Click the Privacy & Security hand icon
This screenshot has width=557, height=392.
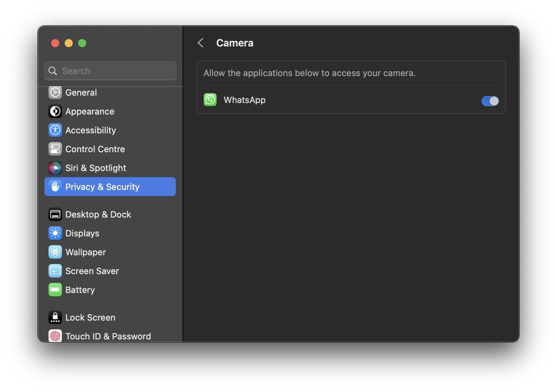55,187
